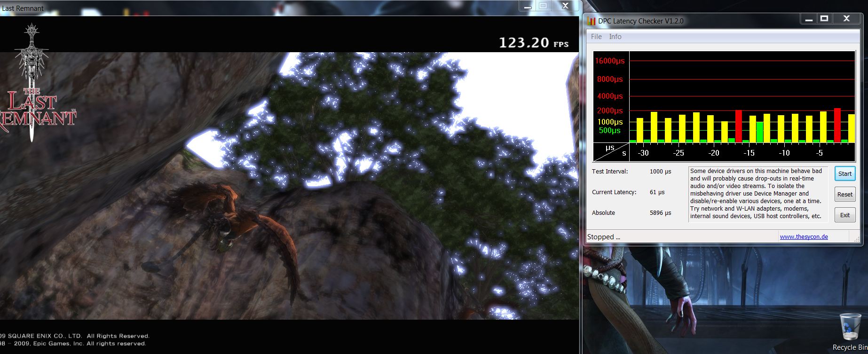The width and height of the screenshot is (868, 354).
Task: Close the Last Remnant game window
Action: pos(566,6)
